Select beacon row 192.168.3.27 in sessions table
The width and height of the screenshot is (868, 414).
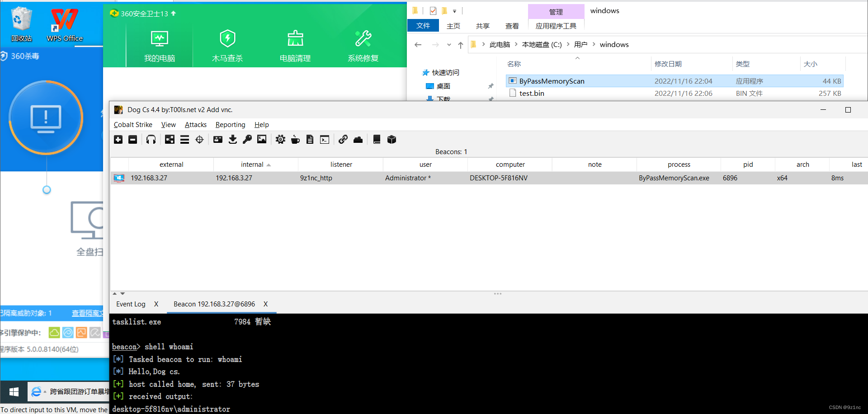pyautogui.click(x=489, y=178)
